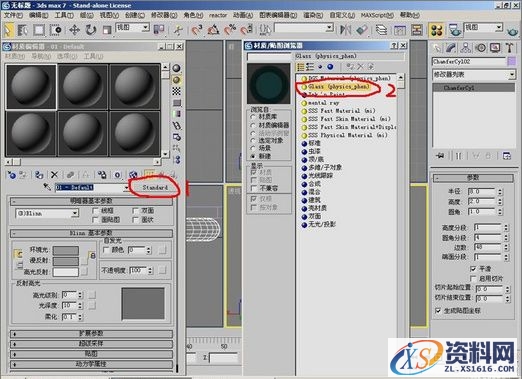This screenshot has width=522, height=379.
Task: Click Pin Stack icon in modifier panel
Action: (440, 156)
